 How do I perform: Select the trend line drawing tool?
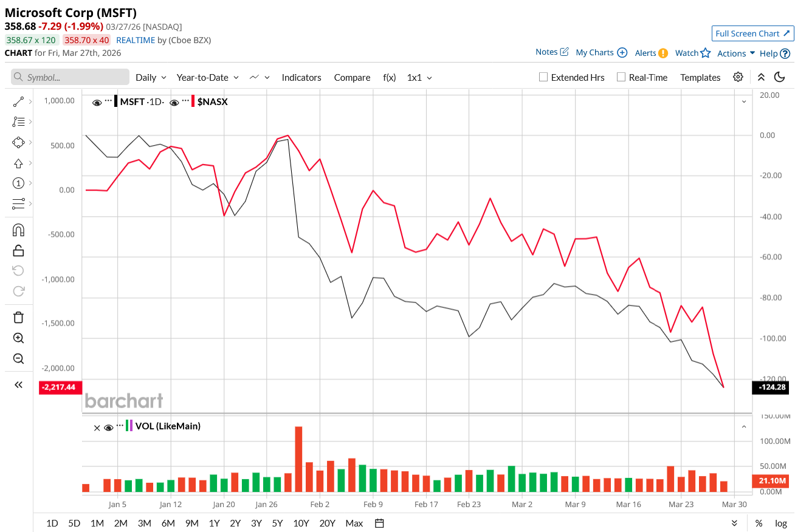tap(18, 102)
